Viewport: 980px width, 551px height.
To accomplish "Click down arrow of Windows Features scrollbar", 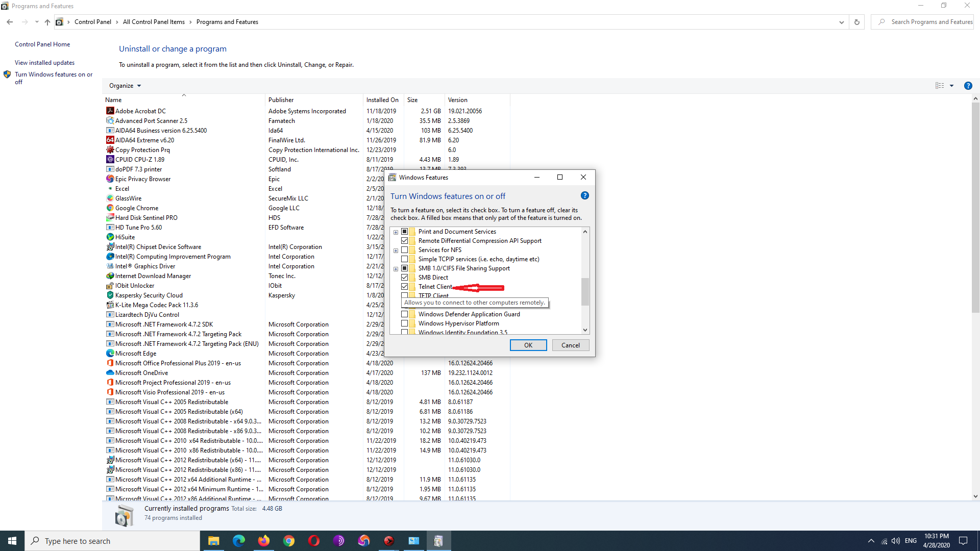I will tap(585, 330).
